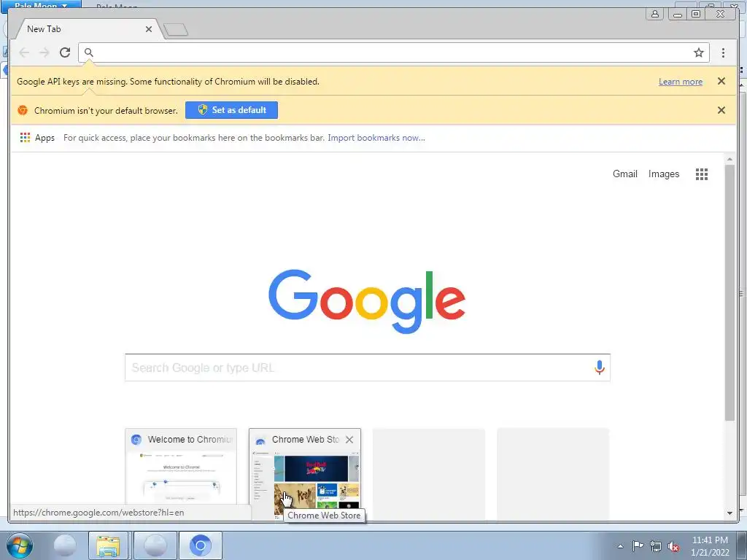Click the search magnifier icon in address bar
The width and height of the screenshot is (747, 560).
88,52
